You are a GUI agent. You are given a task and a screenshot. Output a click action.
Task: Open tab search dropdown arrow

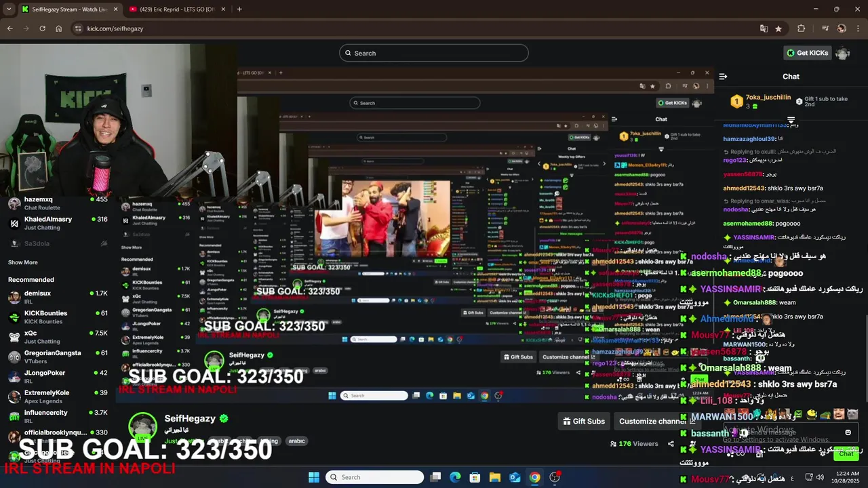[x=9, y=9]
